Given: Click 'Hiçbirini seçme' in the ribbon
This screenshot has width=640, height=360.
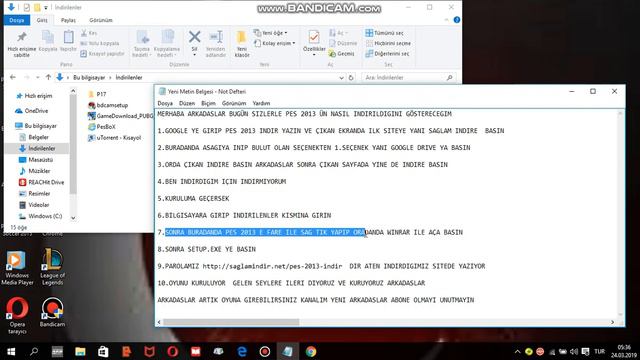Looking at the screenshot, I should 388,43.
